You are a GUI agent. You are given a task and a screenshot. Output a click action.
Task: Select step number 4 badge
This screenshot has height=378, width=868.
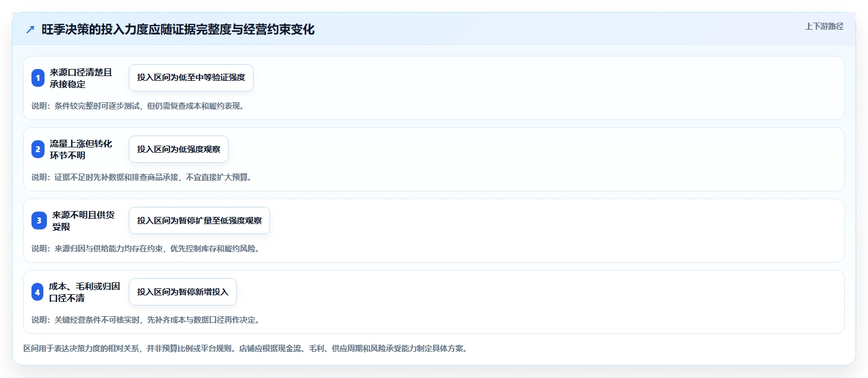[37, 292]
